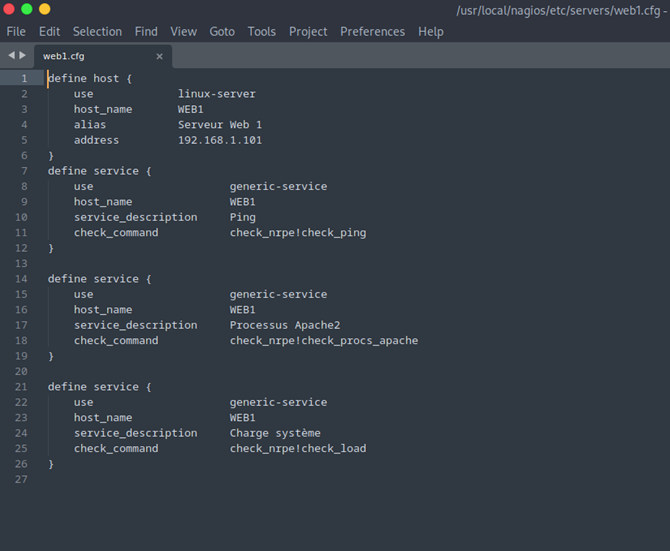Open the Find menu
Viewport: 670px width, 551px height.
click(146, 31)
